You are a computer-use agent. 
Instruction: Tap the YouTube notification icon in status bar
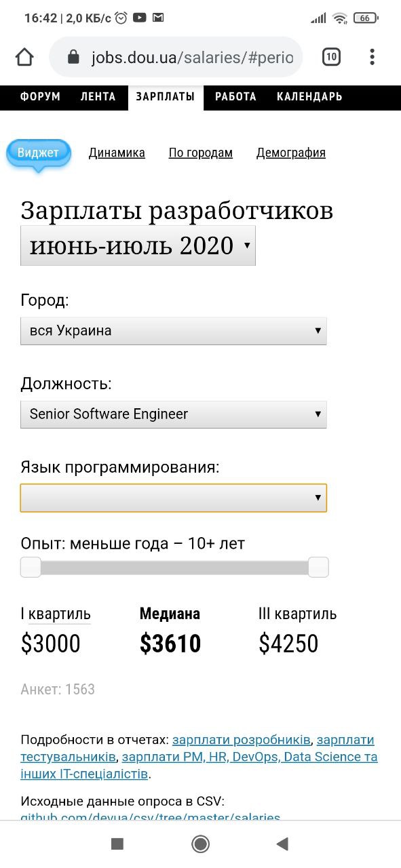click(140, 18)
